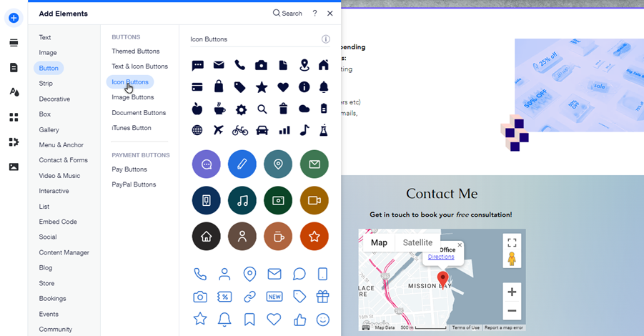Zoom in on the map
Image resolution: width=644 pixels, height=336 pixels.
pyautogui.click(x=511, y=292)
